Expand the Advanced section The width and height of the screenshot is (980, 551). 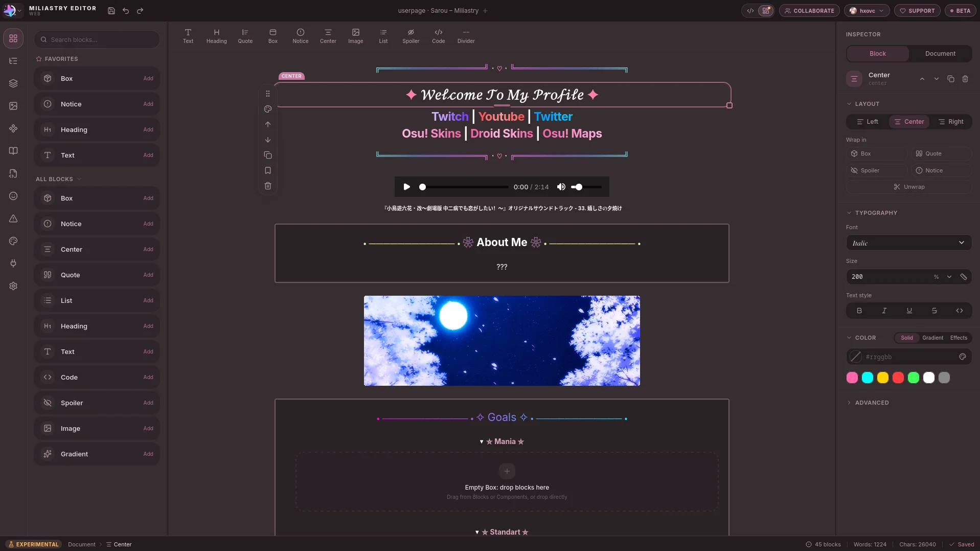coord(868,403)
